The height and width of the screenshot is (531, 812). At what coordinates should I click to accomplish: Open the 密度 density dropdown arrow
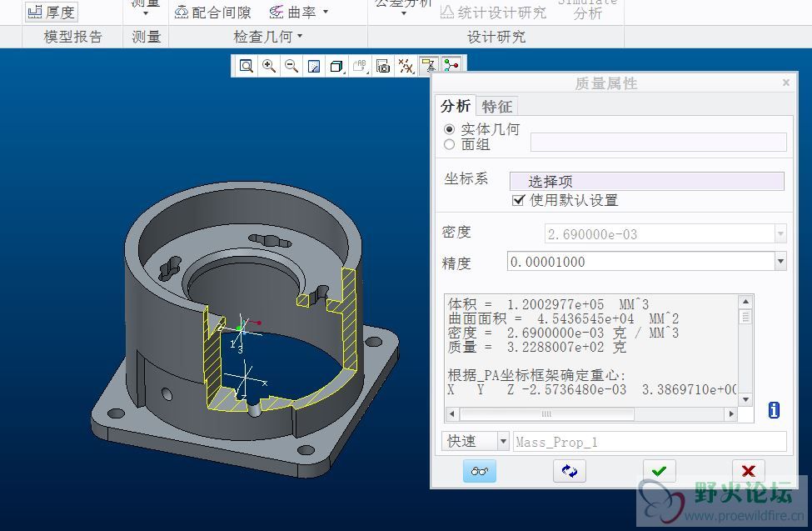tap(780, 234)
